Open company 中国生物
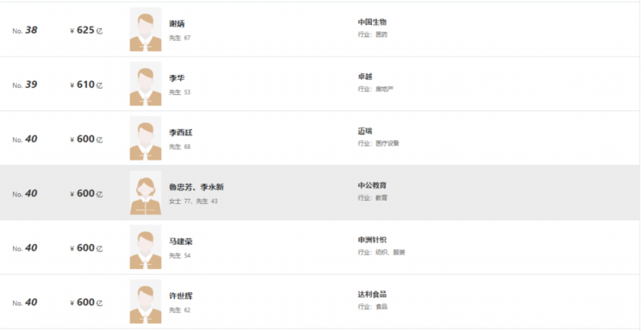The height and width of the screenshot is (331, 644). (372, 22)
